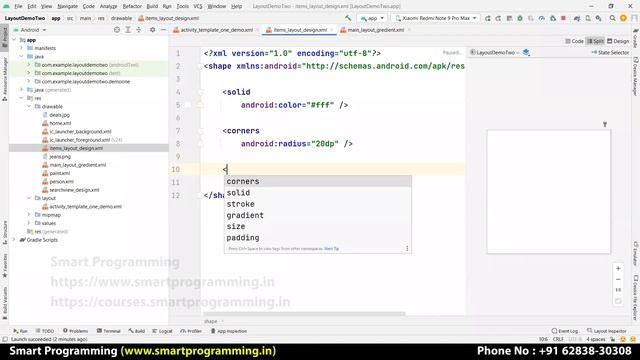Click the layers icon in preview toolbar
640x360 pixels.
point(526,52)
